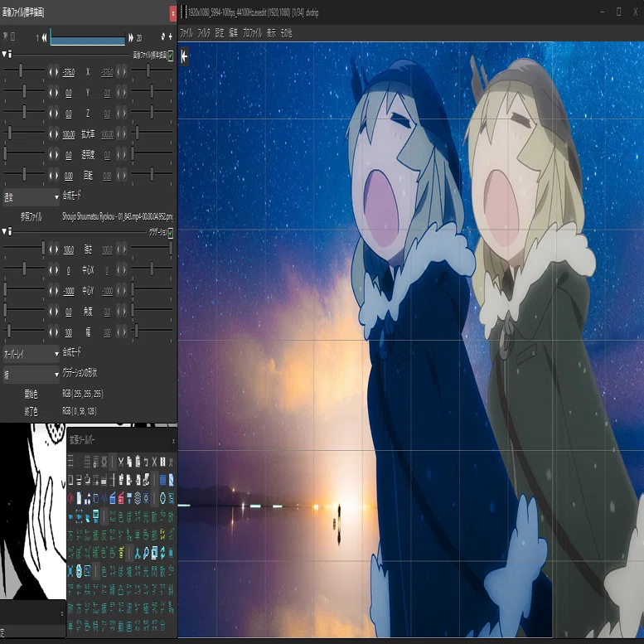Click the 動 icon in 拡張ツールバー bottom row
This screenshot has height=644, width=644.
click(121, 627)
